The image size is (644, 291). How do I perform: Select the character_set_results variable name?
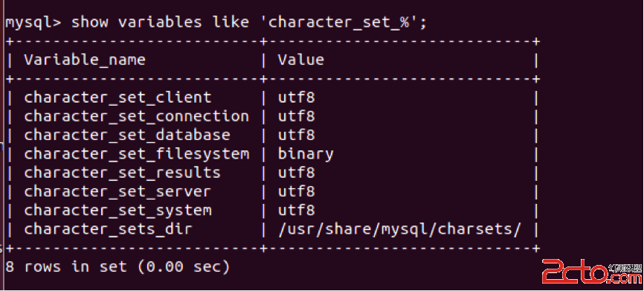pyautogui.click(x=122, y=173)
